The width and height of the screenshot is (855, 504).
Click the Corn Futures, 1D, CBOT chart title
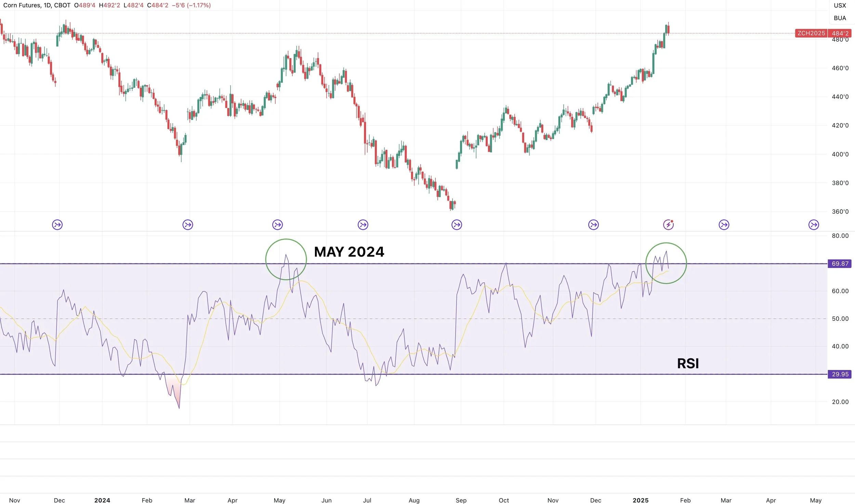[37, 5]
